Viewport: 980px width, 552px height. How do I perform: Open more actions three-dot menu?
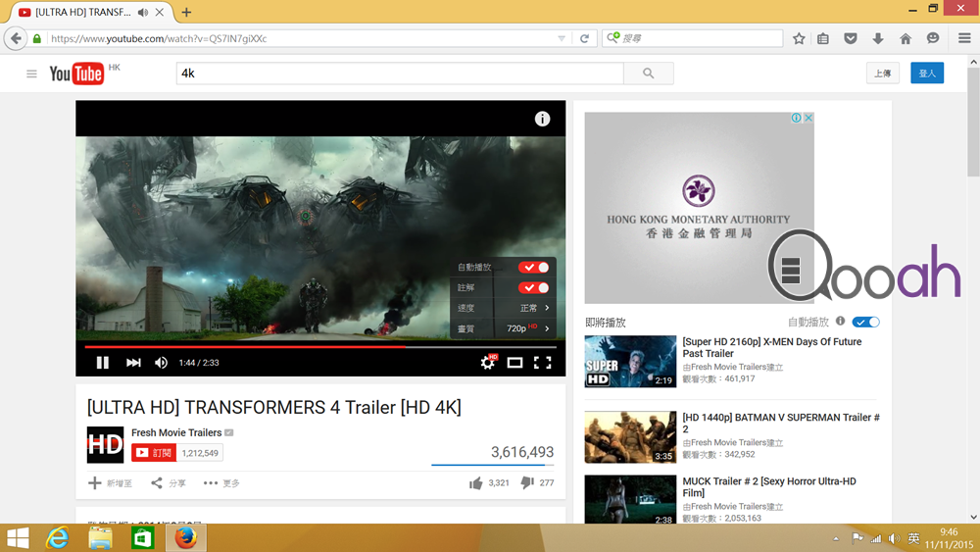211,482
